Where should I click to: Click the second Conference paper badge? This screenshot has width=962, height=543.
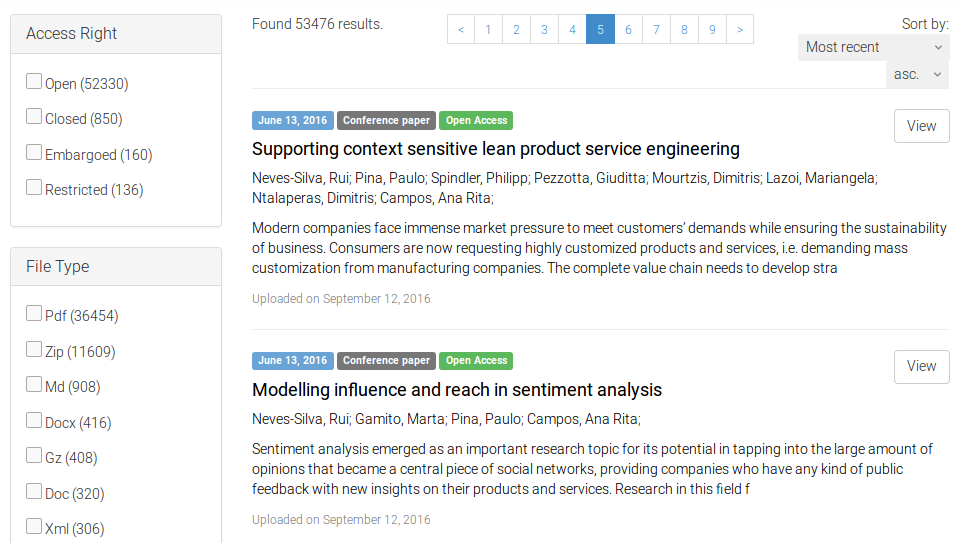pyautogui.click(x=386, y=360)
